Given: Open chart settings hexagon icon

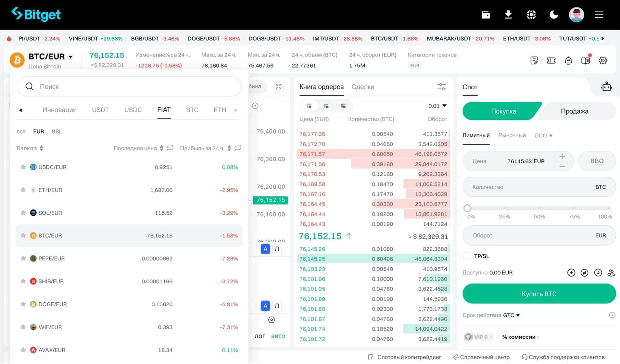Looking at the screenshot, I should pos(271,320).
